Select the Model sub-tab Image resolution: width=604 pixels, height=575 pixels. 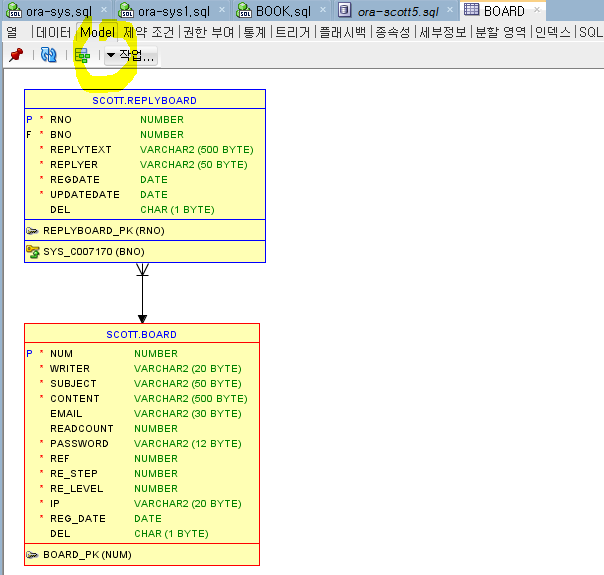coord(97,32)
